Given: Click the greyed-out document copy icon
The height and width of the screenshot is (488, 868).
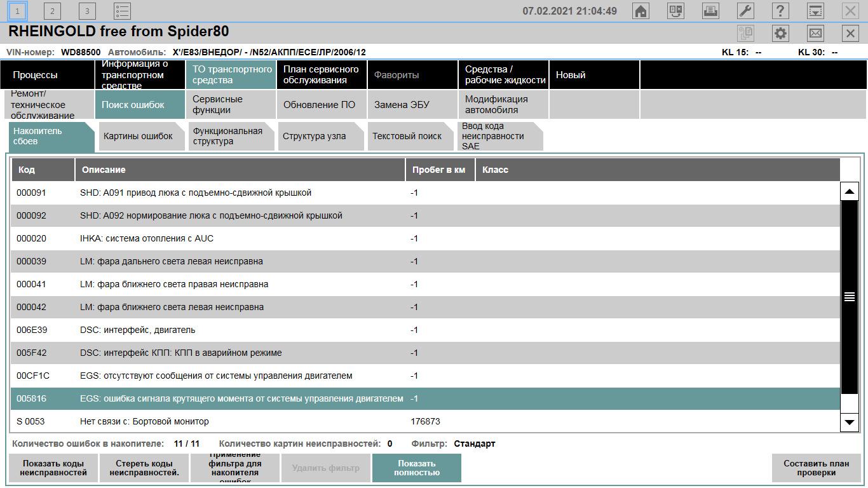Looking at the screenshot, I should pyautogui.click(x=745, y=33).
